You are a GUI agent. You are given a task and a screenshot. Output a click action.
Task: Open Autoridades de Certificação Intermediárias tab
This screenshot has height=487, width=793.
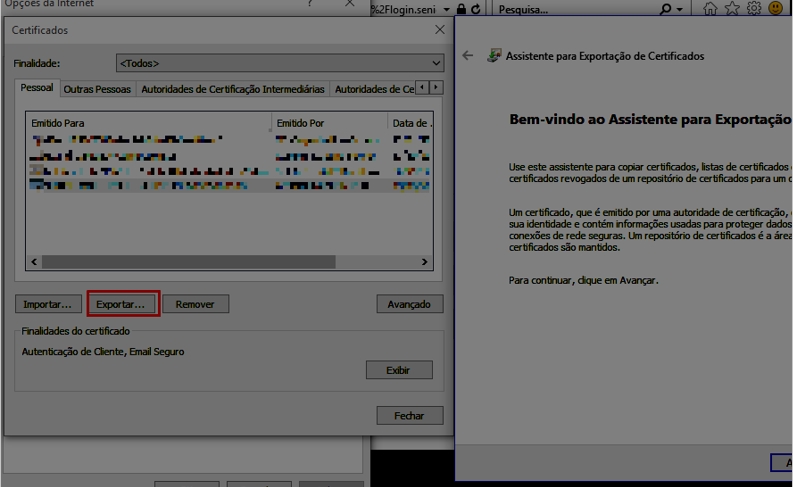(233, 90)
